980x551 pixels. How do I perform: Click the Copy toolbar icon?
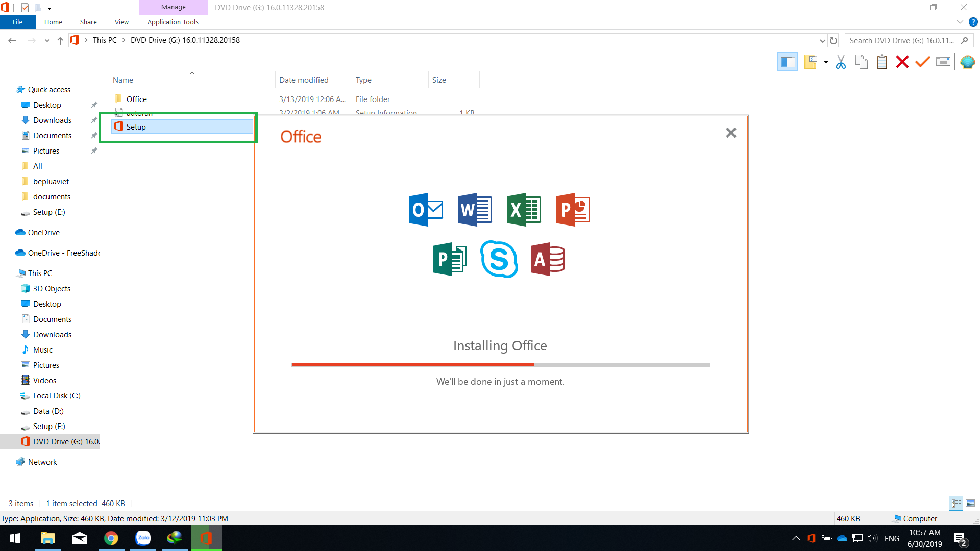tap(862, 62)
